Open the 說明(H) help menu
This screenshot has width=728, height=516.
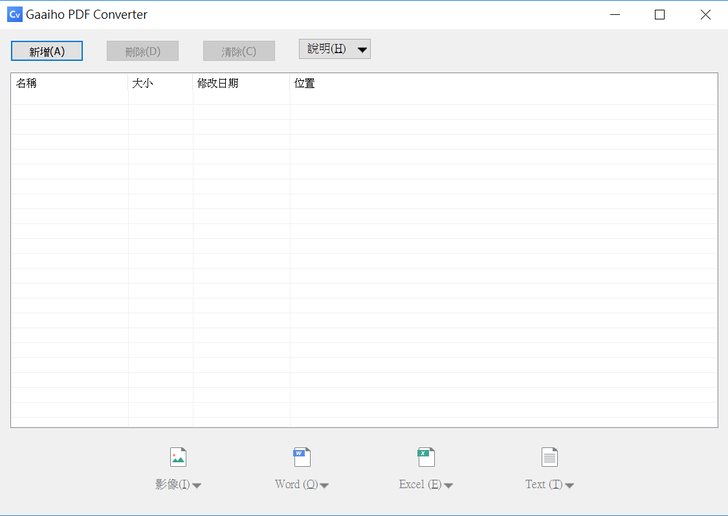(x=326, y=49)
